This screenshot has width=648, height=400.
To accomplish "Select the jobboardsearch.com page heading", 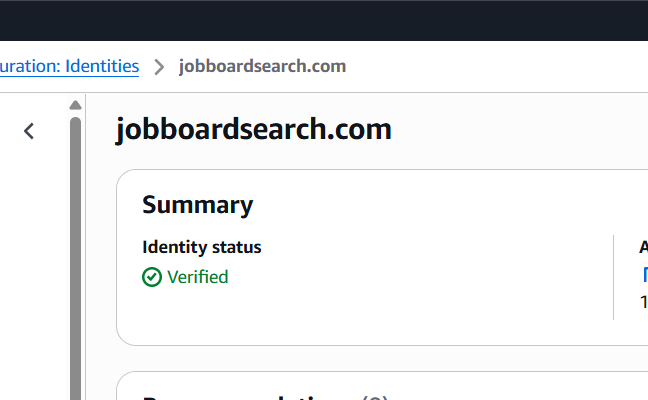I will point(254,130).
